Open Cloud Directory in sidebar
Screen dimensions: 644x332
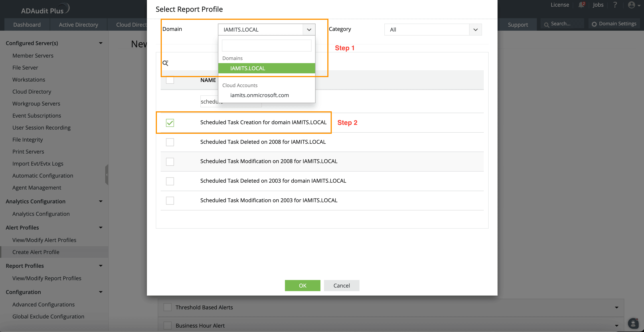click(32, 91)
